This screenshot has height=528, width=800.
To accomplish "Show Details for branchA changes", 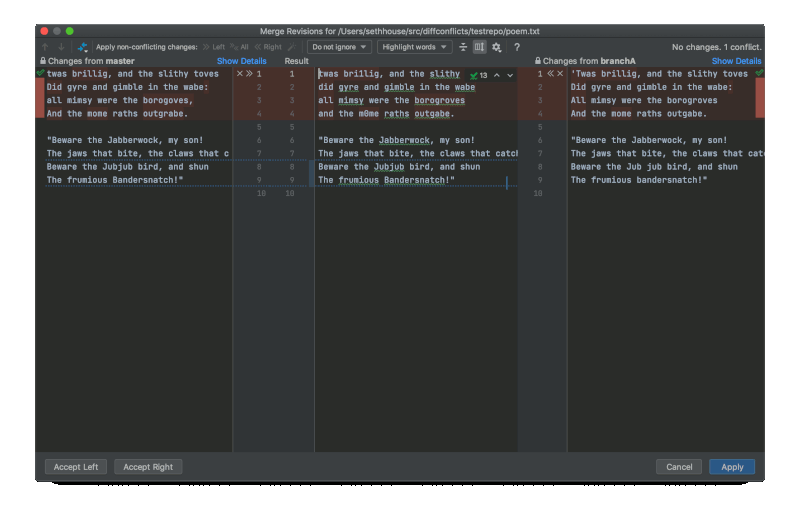I will point(736,61).
